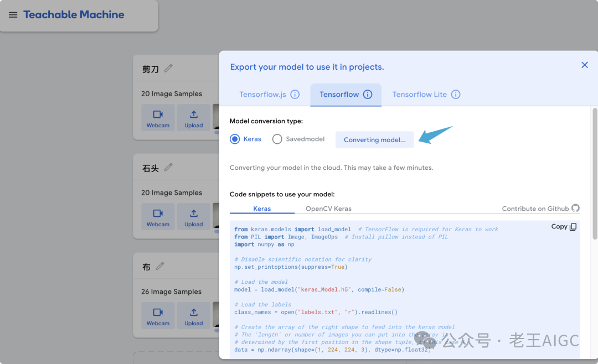Click the Teachable Machine logo title
The width and height of the screenshot is (598, 364).
click(x=74, y=14)
